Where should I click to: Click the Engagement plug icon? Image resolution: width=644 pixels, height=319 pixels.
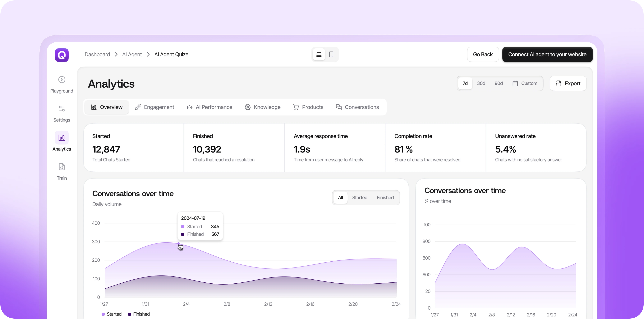[138, 107]
